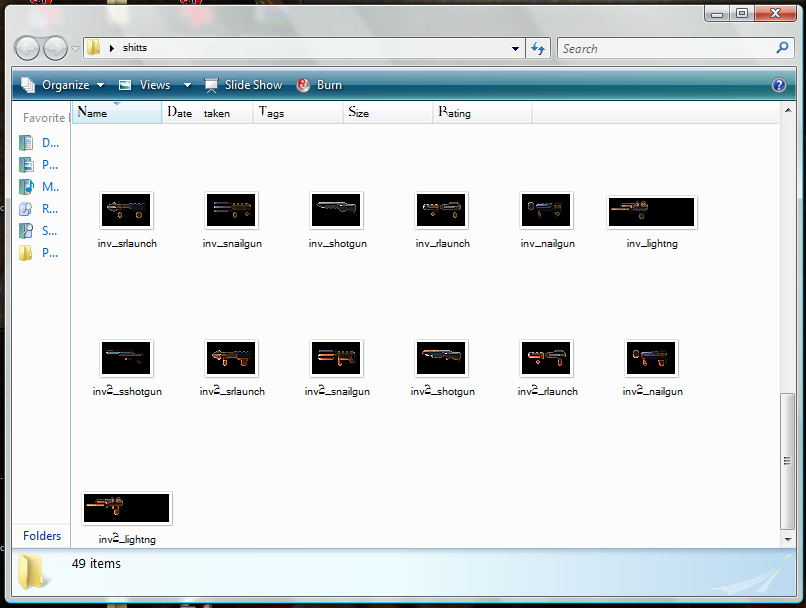This screenshot has height=608, width=806.
Task: Select the inv2_snailgun thumbnail
Action: (x=336, y=359)
